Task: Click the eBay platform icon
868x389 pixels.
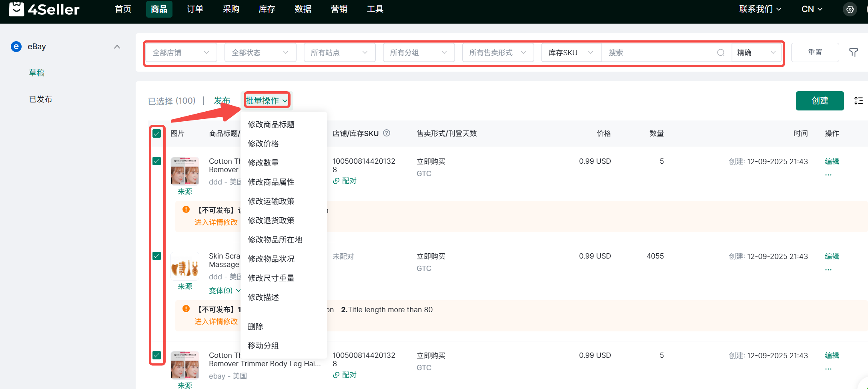Action: [x=16, y=47]
